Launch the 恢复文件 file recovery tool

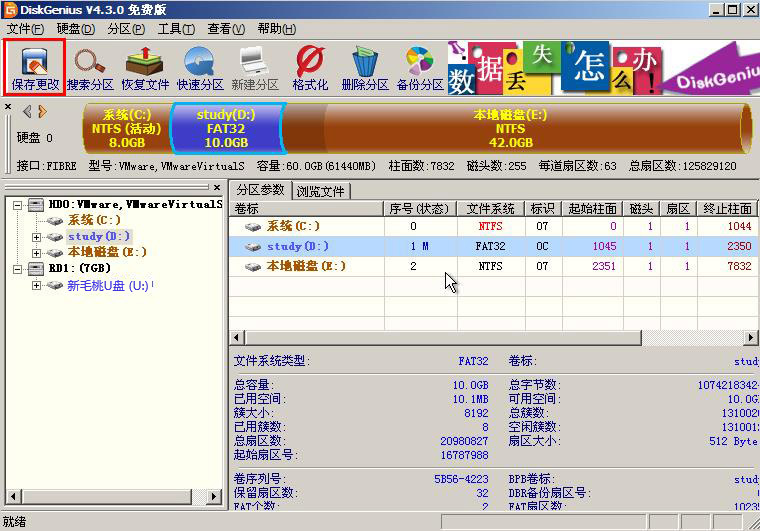(145, 68)
